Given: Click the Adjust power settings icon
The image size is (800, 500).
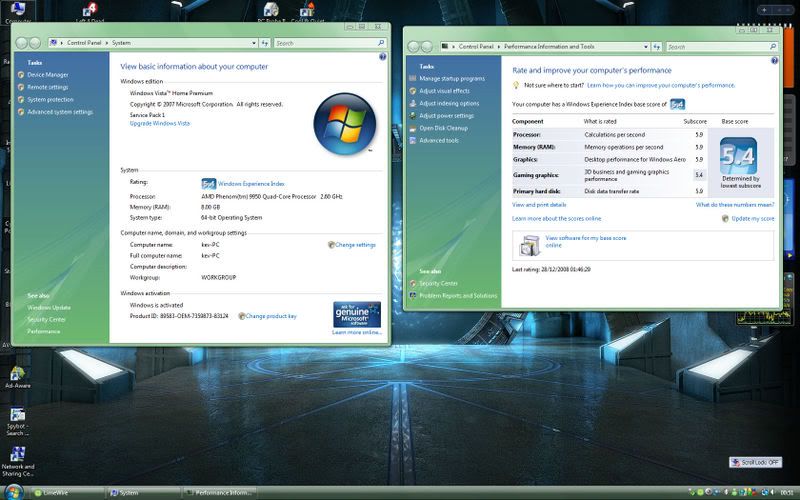Looking at the screenshot, I should point(413,116).
